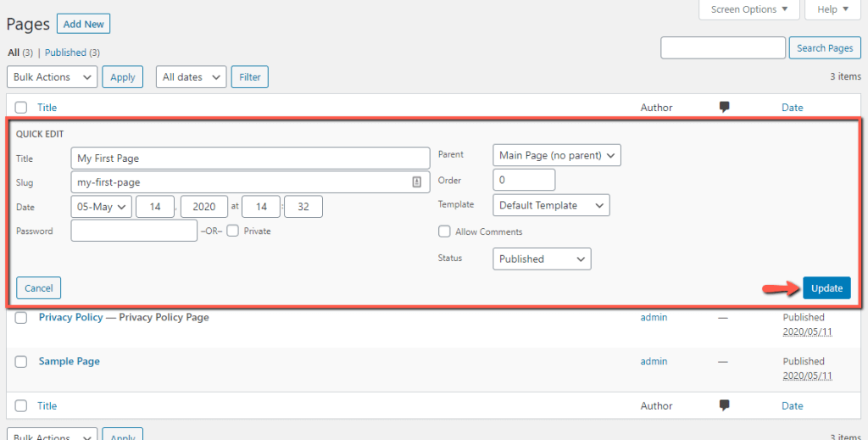Click admin author in Privacy Policy row
The height and width of the screenshot is (440, 868).
(x=654, y=317)
